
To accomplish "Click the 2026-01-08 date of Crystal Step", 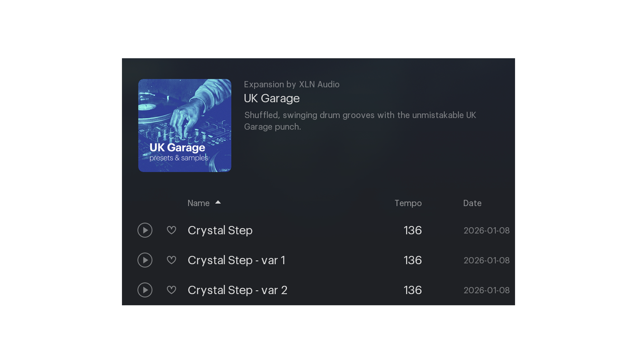I will click(486, 231).
